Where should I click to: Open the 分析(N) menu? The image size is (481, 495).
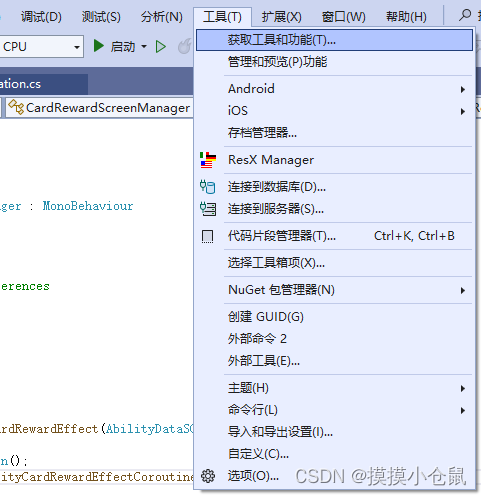162,16
